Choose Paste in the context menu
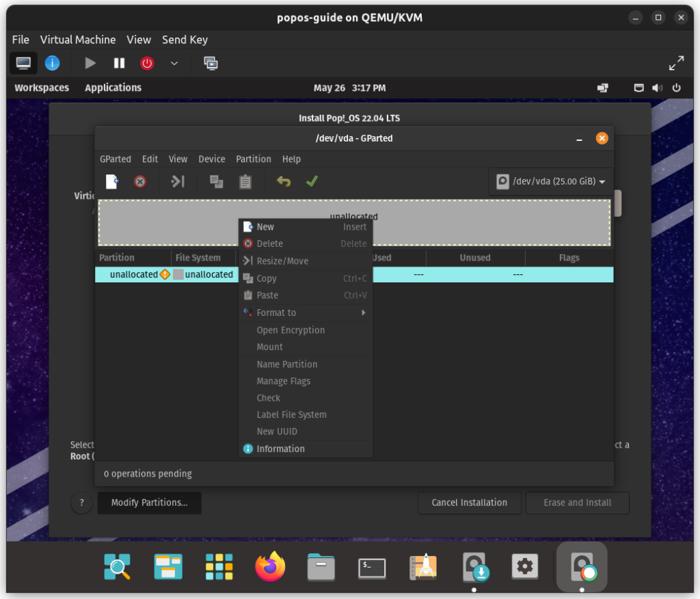This screenshot has height=599, width=700. point(306,295)
